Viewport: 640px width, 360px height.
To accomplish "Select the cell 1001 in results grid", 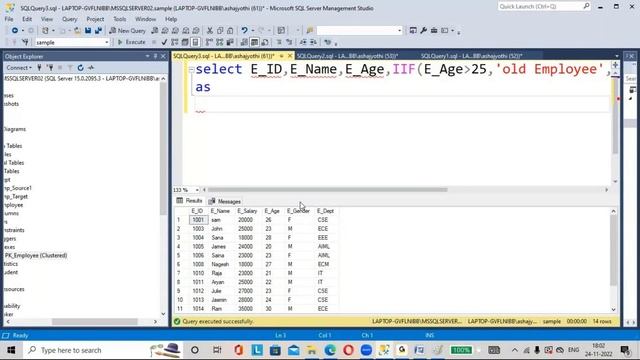I will pyautogui.click(x=198, y=220).
